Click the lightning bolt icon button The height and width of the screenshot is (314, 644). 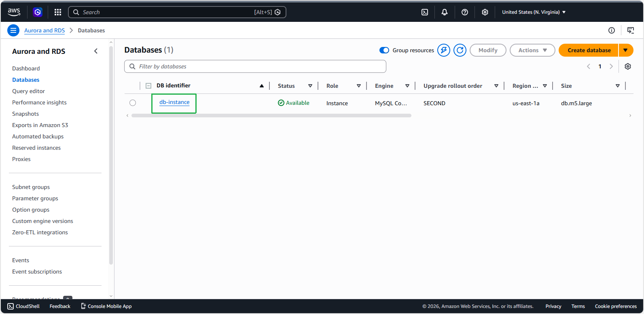[444, 50]
